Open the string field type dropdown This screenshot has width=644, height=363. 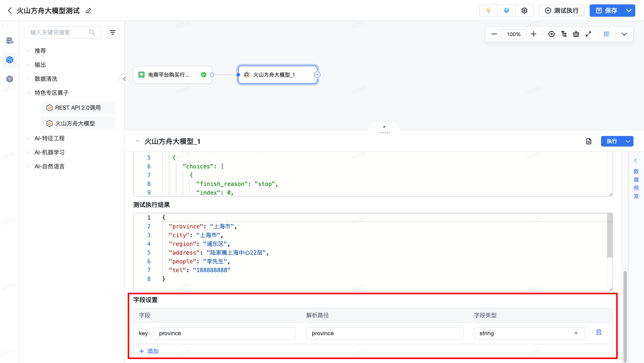point(529,333)
